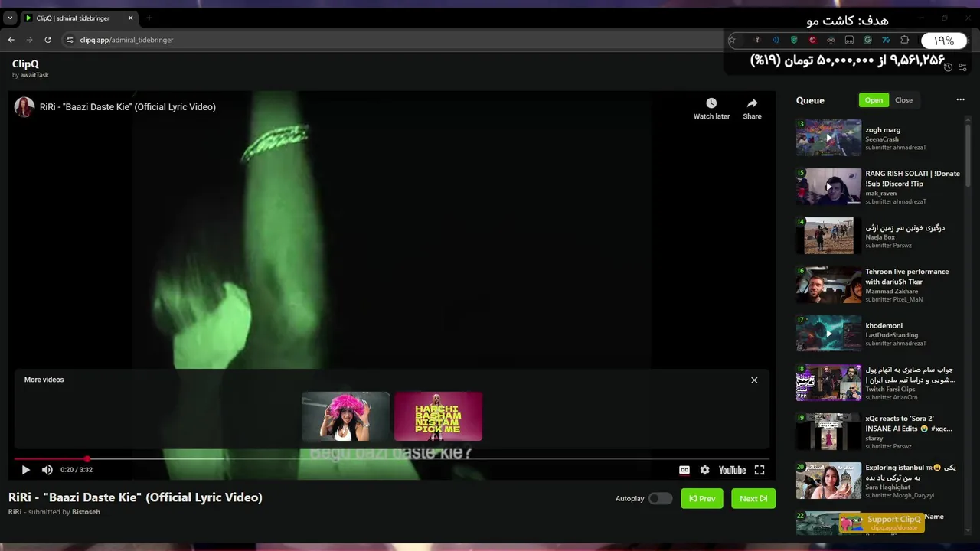
Task: Click the green shield extension icon
Action: [794, 40]
